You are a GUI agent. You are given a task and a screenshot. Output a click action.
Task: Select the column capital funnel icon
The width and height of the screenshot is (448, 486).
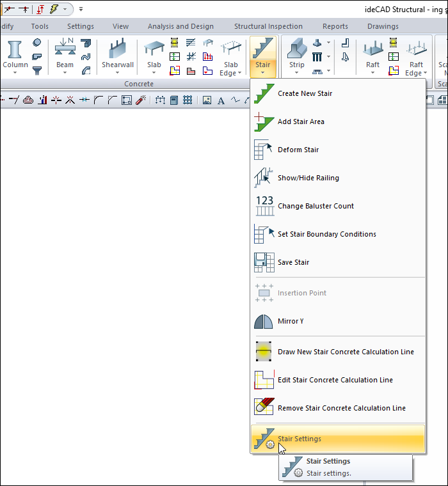[x=37, y=71]
